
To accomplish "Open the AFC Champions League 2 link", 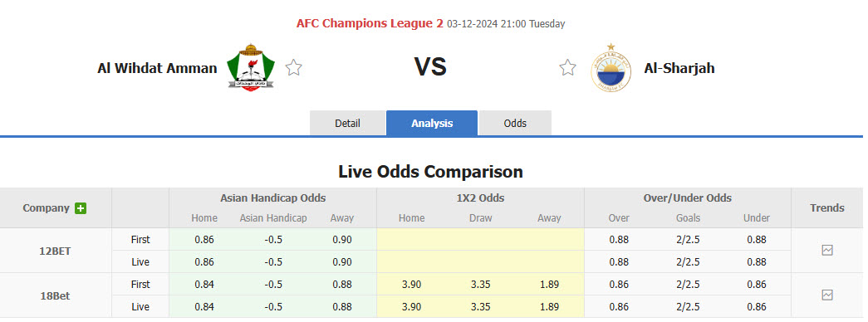I will point(370,23).
